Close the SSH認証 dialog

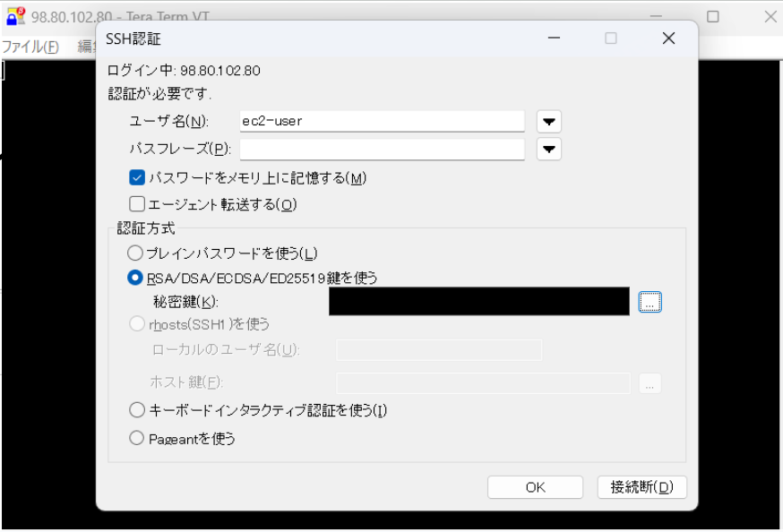click(668, 38)
